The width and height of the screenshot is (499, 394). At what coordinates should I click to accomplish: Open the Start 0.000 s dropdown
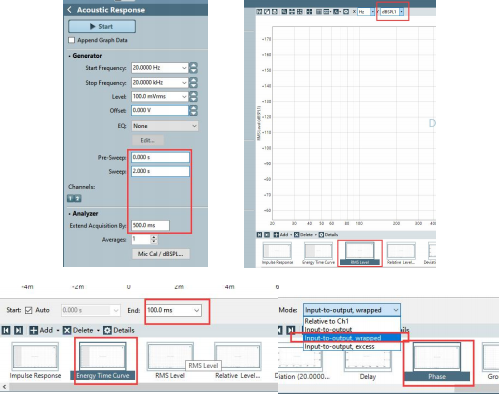(116, 310)
